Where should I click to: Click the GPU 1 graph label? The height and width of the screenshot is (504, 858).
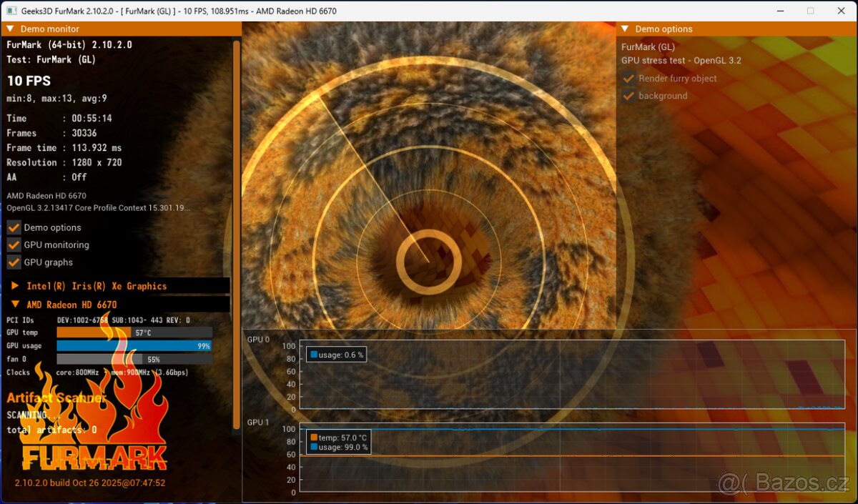pyautogui.click(x=258, y=423)
